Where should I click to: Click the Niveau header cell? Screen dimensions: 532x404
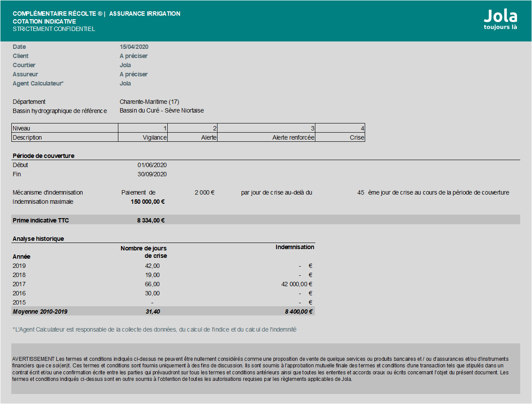coord(65,128)
